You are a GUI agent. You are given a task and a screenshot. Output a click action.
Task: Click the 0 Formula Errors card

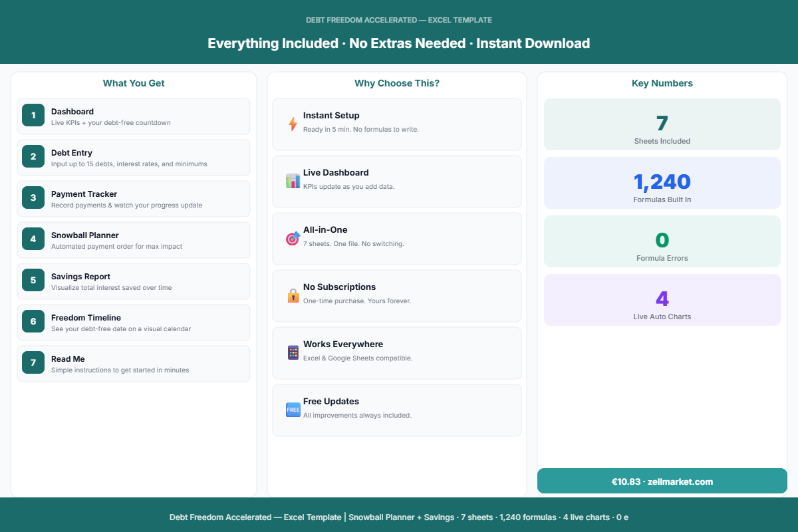(x=662, y=241)
